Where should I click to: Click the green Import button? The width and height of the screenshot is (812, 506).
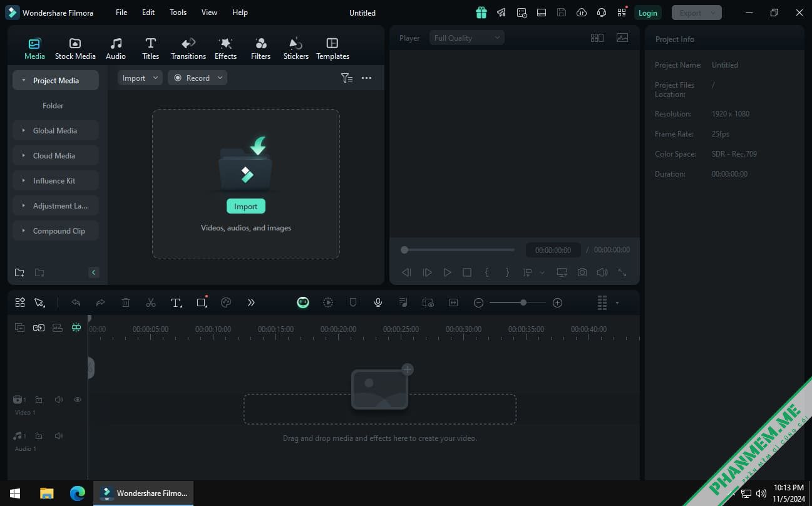click(x=246, y=206)
